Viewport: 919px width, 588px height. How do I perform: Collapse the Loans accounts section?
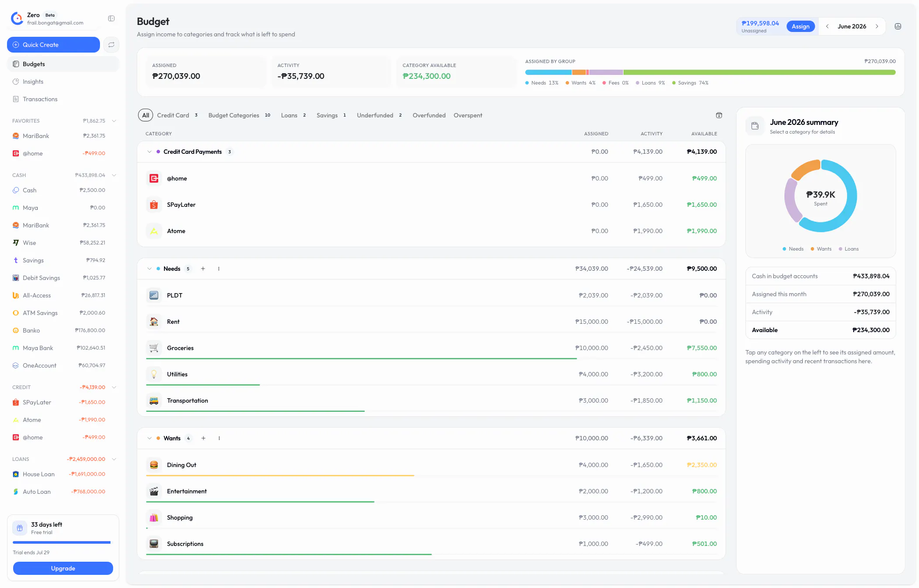coord(114,459)
